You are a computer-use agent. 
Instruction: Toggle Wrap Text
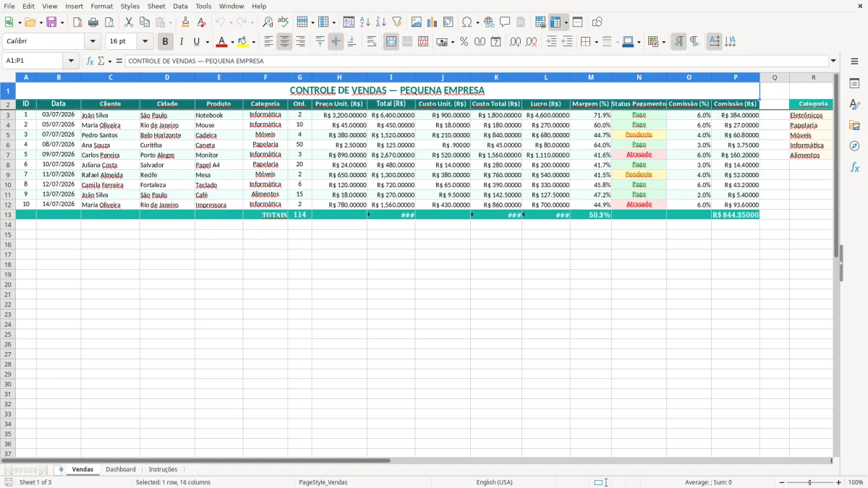tap(372, 42)
